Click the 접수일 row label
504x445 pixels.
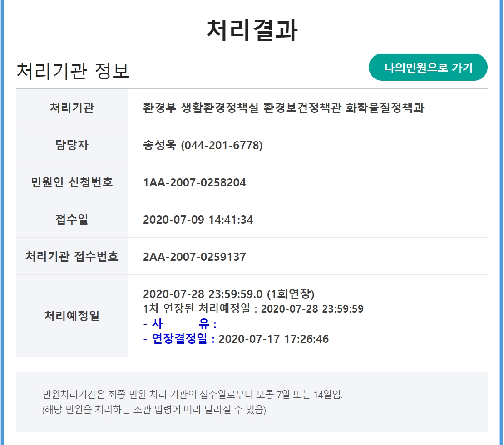point(72,220)
